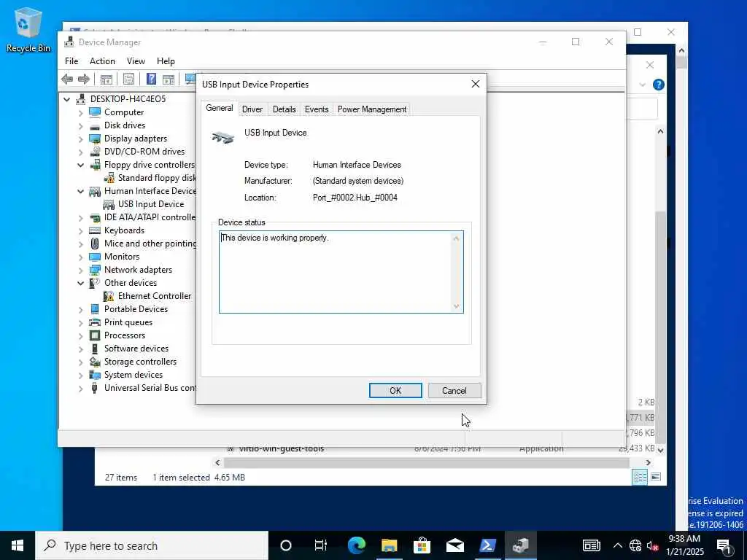Viewport: 747px width, 560px height.
Task: Select Portable Devices tree item
Action: pos(136,309)
